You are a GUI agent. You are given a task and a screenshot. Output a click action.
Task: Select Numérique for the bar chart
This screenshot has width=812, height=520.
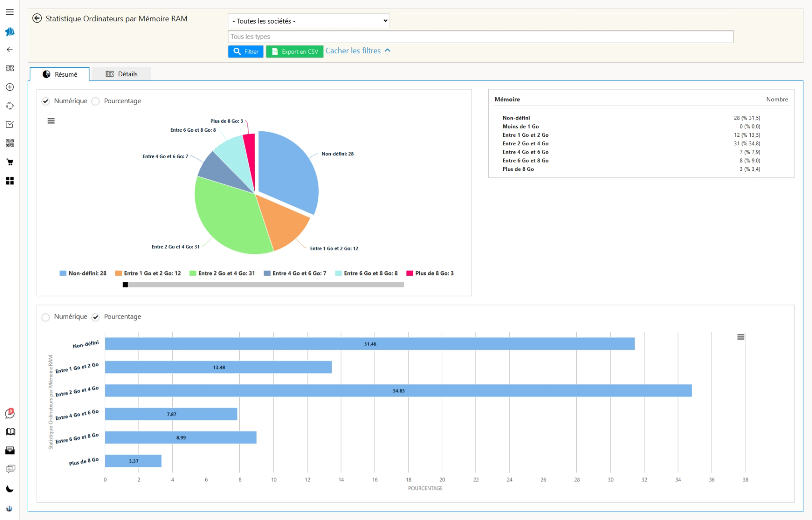[46, 317]
